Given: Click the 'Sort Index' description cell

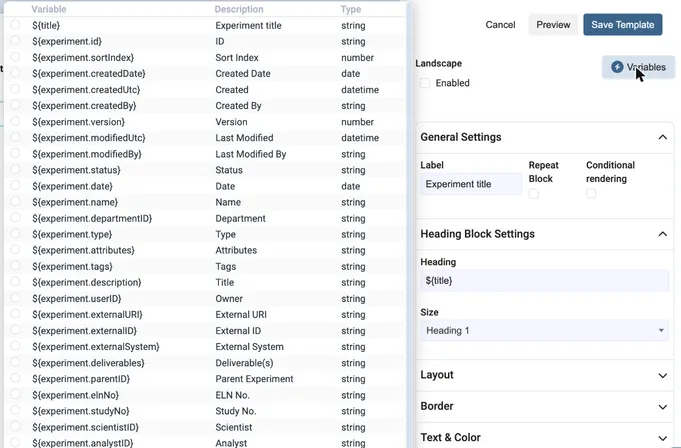Looking at the screenshot, I should 237,58.
